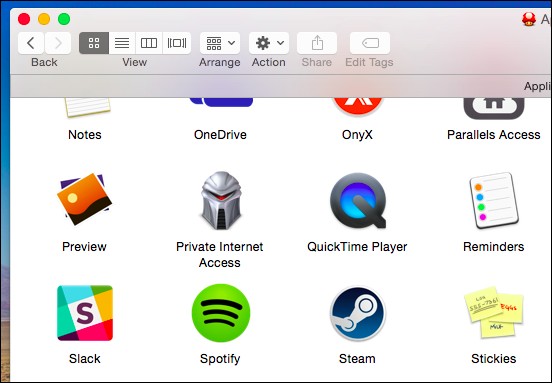Click the 'Stickies' label

494,359
